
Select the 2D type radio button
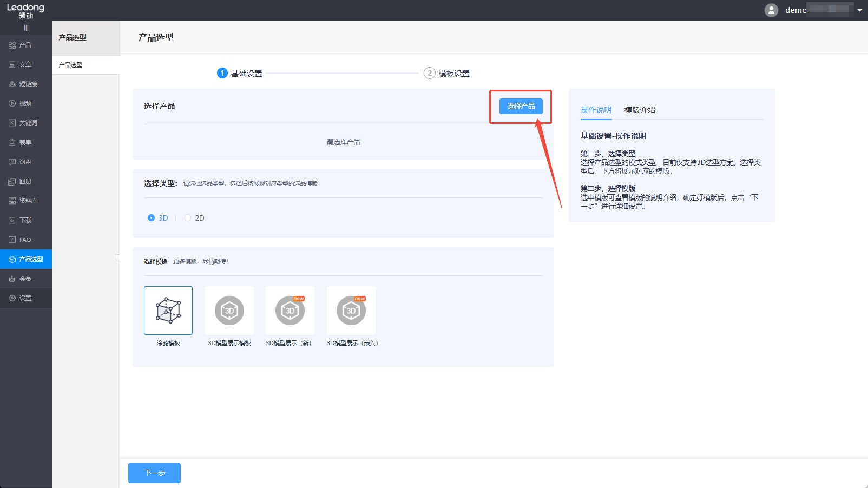188,218
